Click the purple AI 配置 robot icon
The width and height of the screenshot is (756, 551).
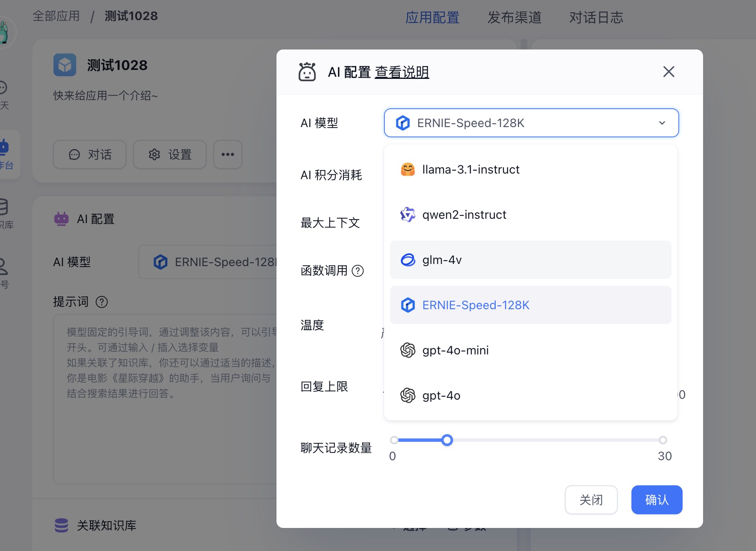(x=61, y=219)
